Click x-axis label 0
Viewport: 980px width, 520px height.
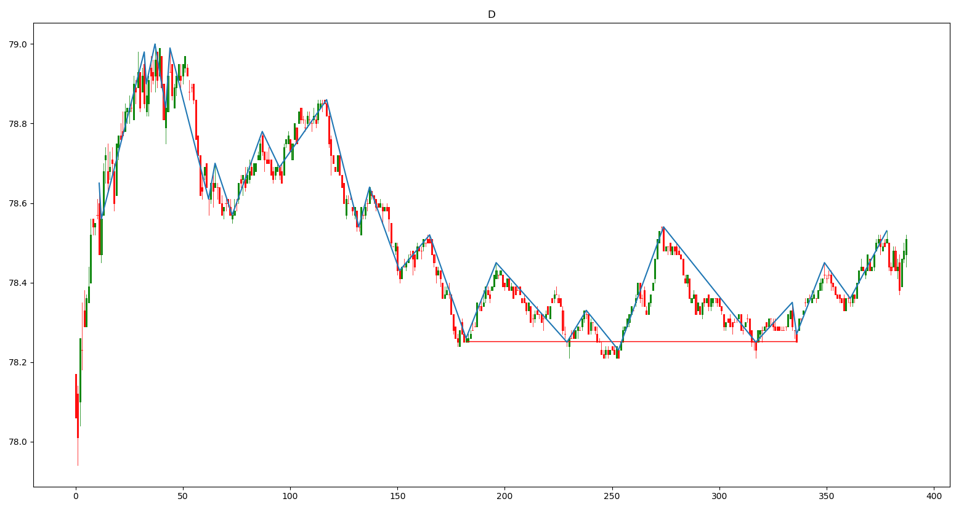tap(76, 496)
